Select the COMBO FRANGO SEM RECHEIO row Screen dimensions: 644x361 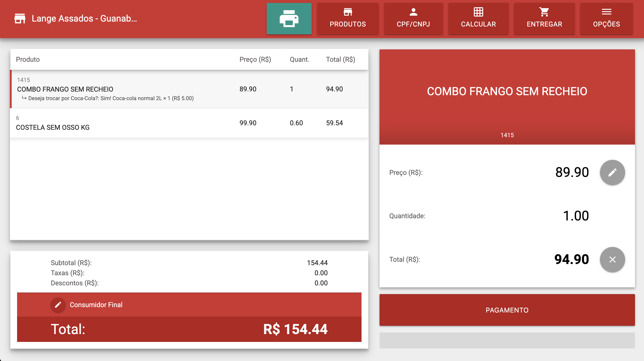click(125, 89)
